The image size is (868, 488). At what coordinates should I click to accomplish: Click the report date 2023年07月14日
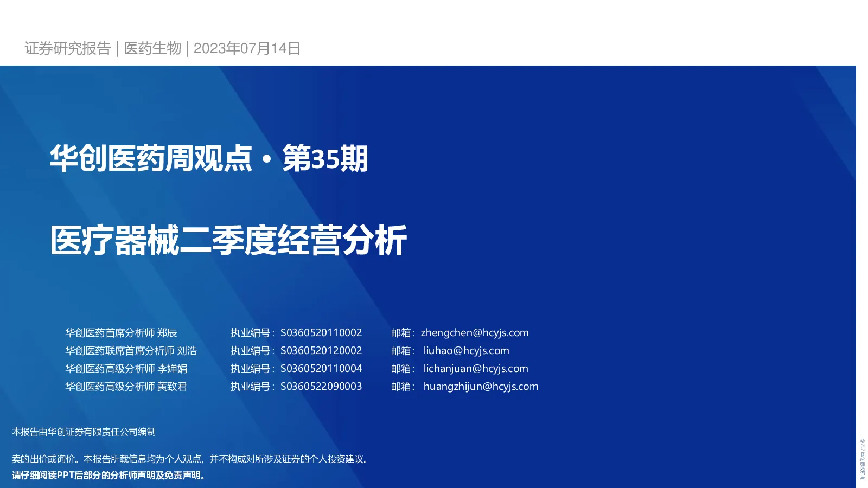[x=247, y=48]
